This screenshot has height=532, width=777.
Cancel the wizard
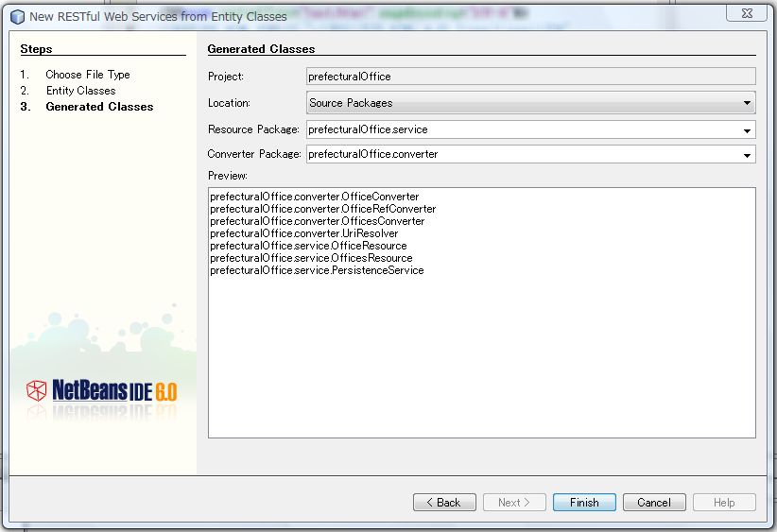[x=654, y=503]
